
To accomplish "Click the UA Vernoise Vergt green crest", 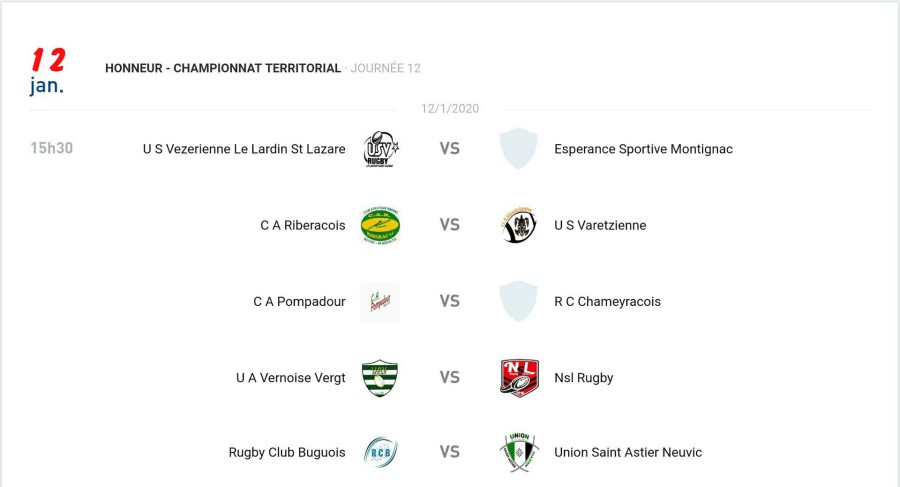I will tap(380, 378).
